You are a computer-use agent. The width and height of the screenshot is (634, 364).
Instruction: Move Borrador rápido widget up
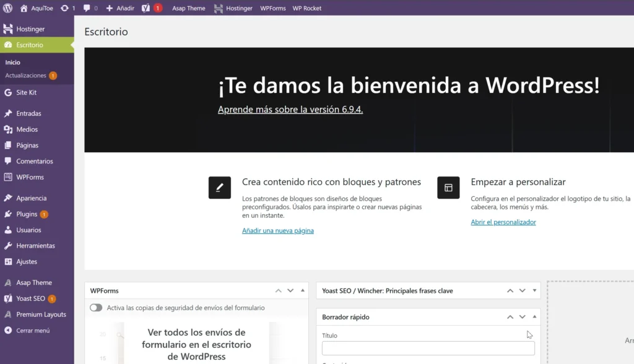pyautogui.click(x=510, y=317)
